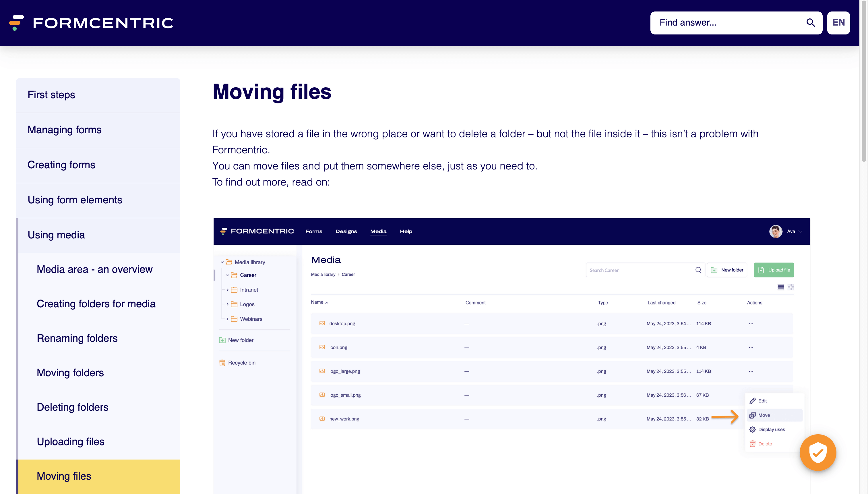
Task: Open the dropdown arrow next to Ava
Action: click(x=800, y=231)
